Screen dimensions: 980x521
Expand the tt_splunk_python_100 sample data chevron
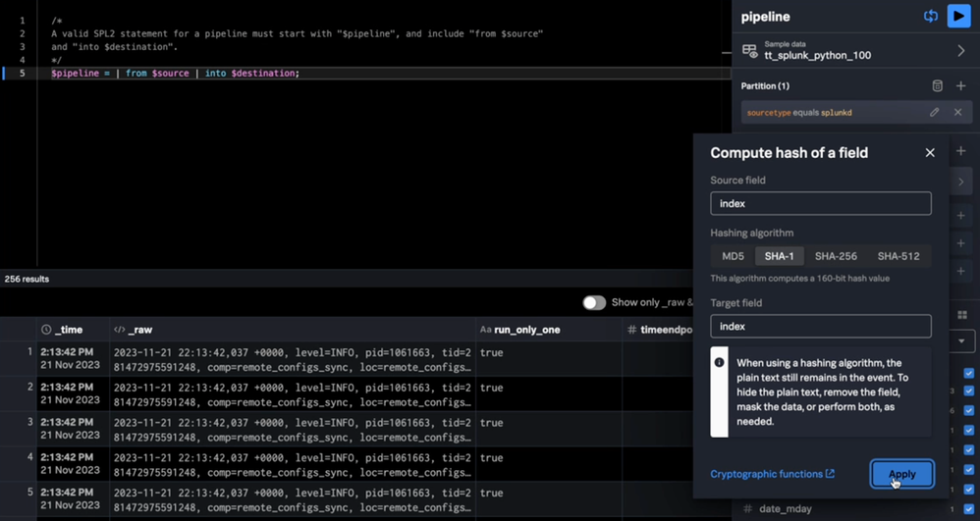[960, 50]
